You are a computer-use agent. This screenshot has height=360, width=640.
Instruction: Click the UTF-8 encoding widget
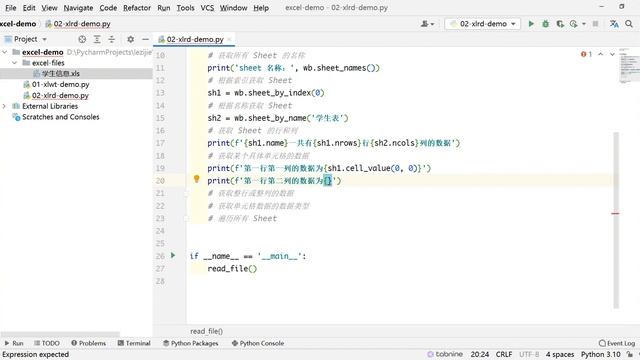pyautogui.click(x=529, y=354)
